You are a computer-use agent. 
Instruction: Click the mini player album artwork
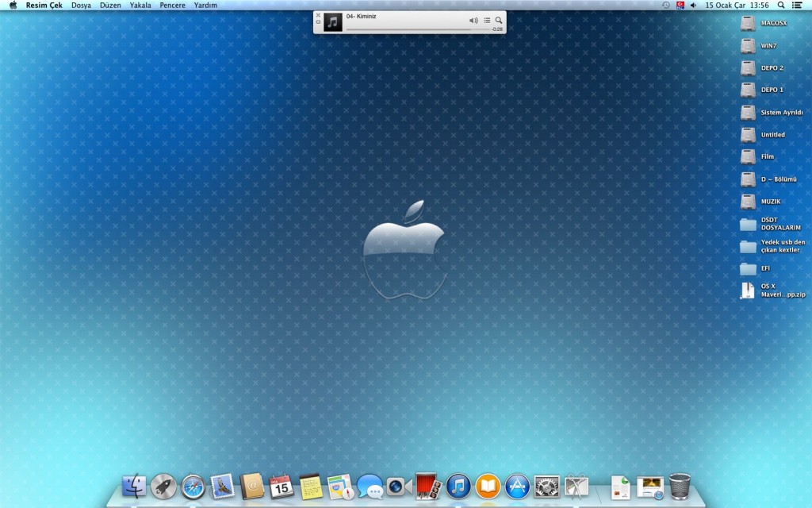(333, 22)
